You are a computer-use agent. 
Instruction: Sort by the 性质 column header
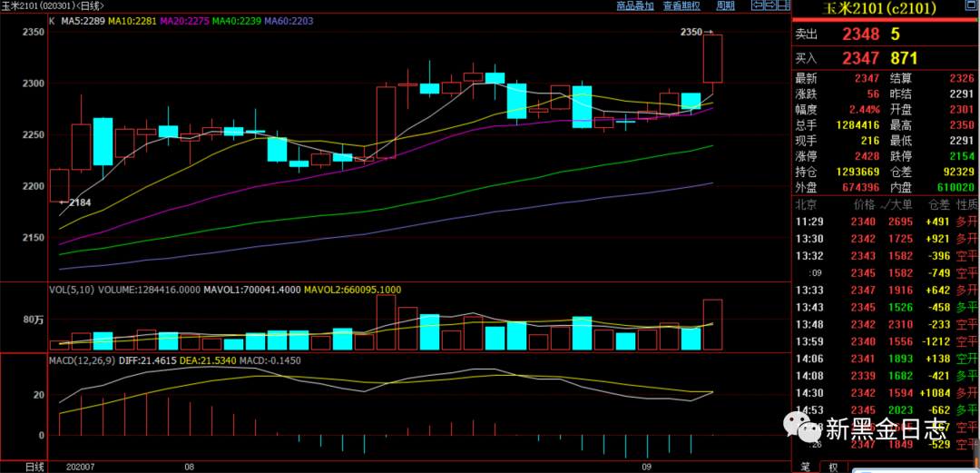point(966,204)
